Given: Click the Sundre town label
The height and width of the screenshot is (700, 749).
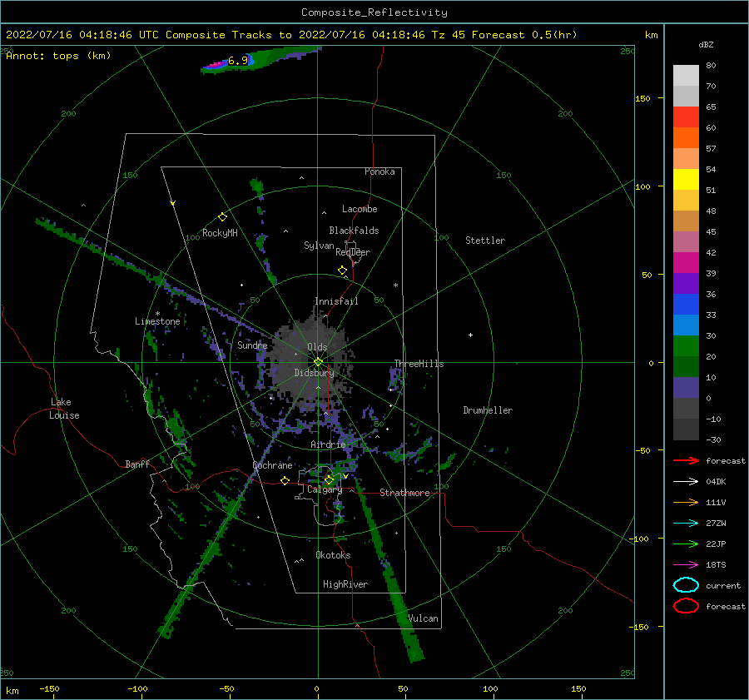Looking at the screenshot, I should click(252, 345).
